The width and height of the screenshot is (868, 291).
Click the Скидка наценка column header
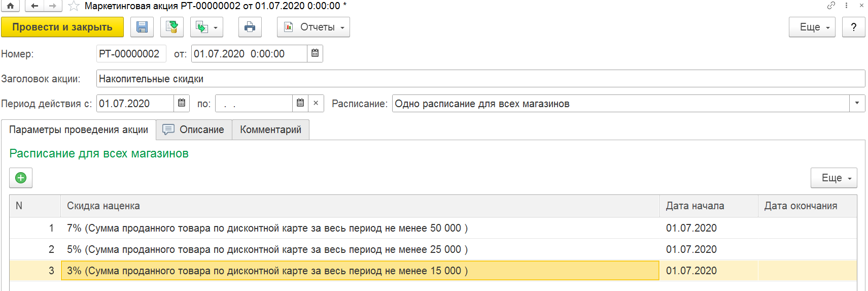[x=360, y=206]
